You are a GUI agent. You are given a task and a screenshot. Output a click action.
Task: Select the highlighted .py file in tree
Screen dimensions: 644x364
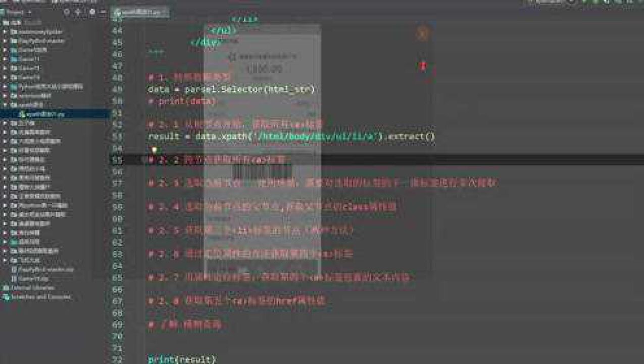[x=43, y=114]
